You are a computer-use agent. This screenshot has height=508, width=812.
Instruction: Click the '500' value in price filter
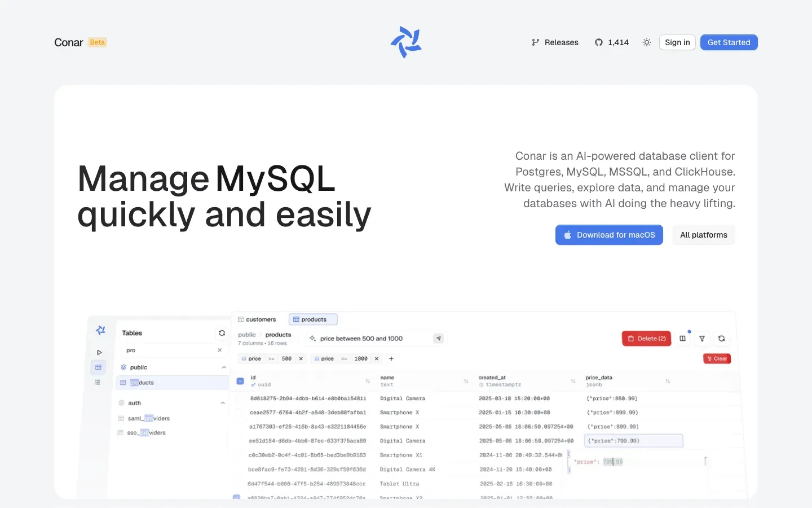coord(286,359)
